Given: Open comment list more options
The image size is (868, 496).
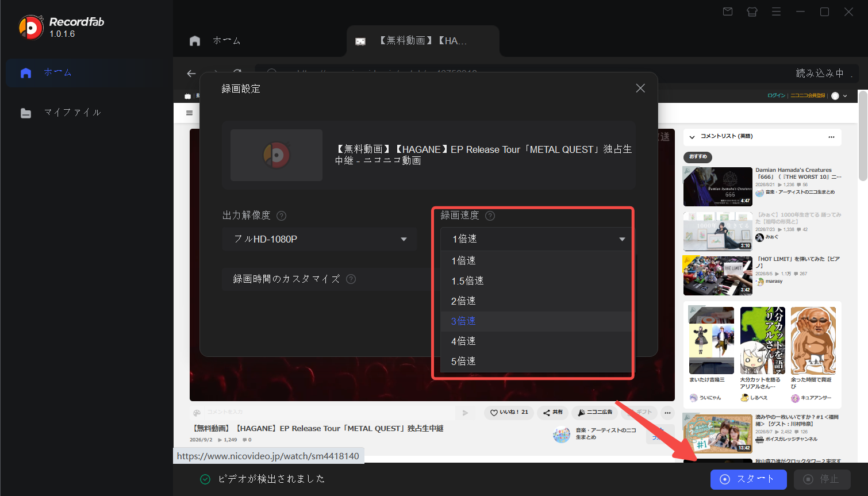Looking at the screenshot, I should pos(831,137).
